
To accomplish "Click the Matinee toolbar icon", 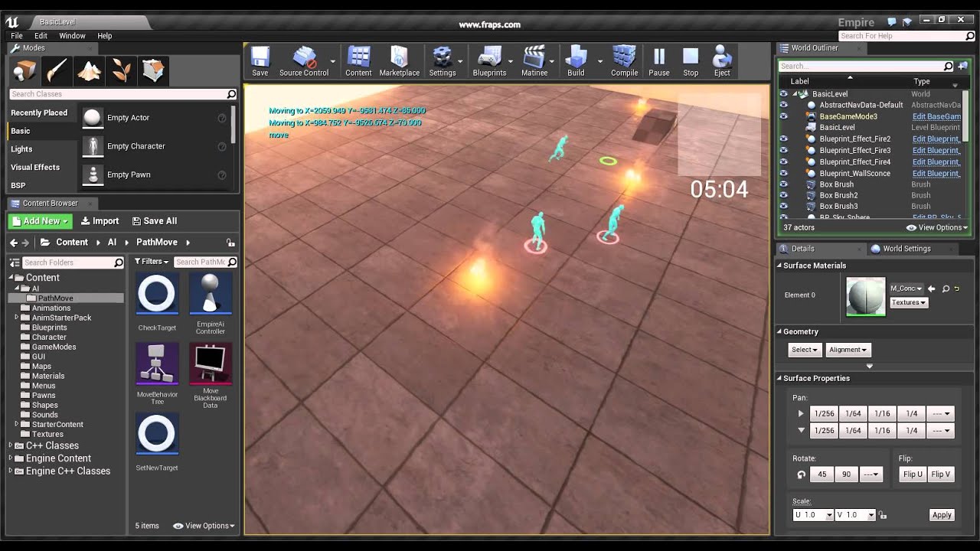I will pos(534,61).
